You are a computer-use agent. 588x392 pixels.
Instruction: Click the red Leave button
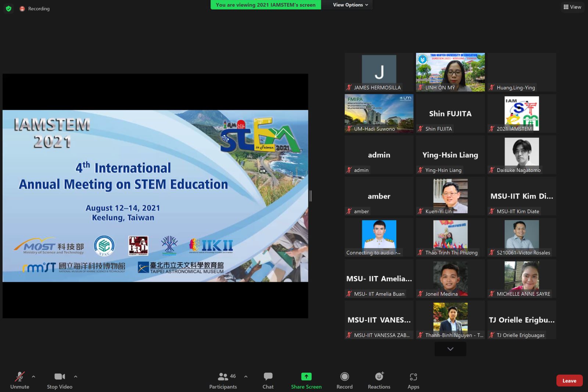click(569, 381)
